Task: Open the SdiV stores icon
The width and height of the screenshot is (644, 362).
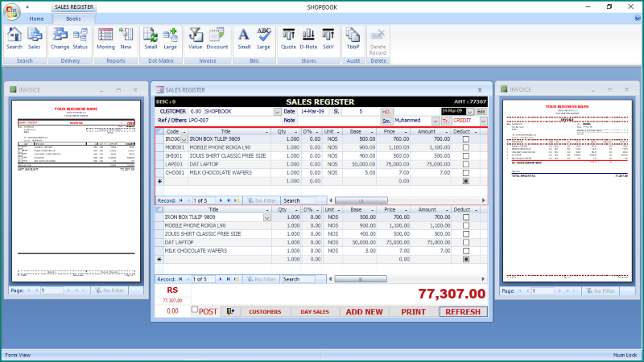Action: pos(328,39)
